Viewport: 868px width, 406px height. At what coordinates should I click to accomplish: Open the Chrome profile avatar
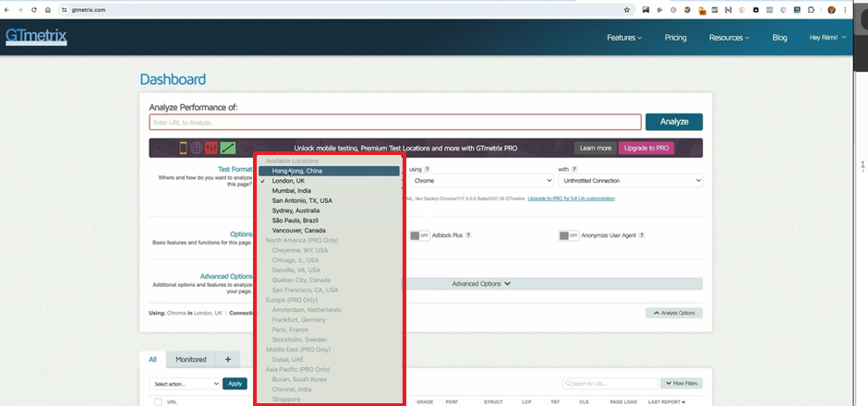pyautogui.click(x=831, y=10)
